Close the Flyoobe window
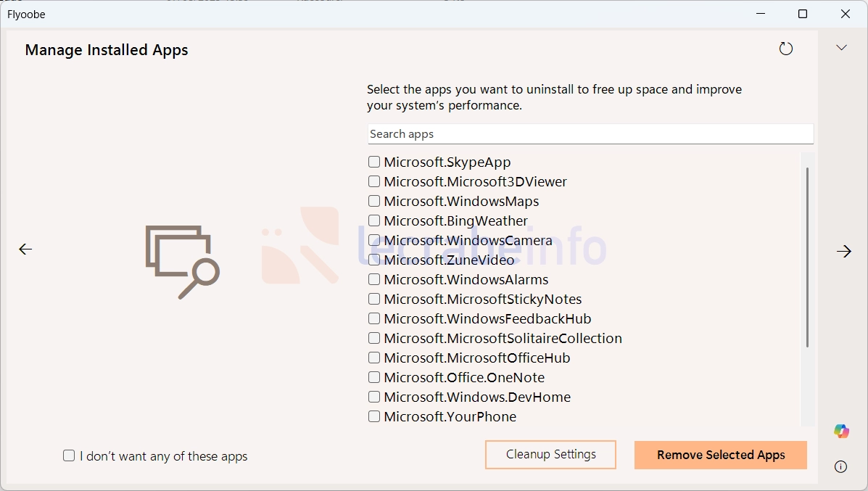 (846, 14)
